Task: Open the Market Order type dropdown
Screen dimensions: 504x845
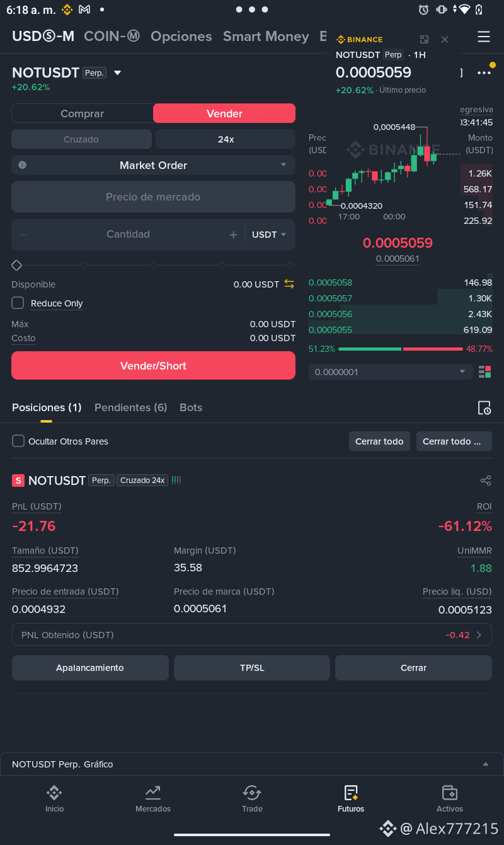Action: click(x=153, y=165)
